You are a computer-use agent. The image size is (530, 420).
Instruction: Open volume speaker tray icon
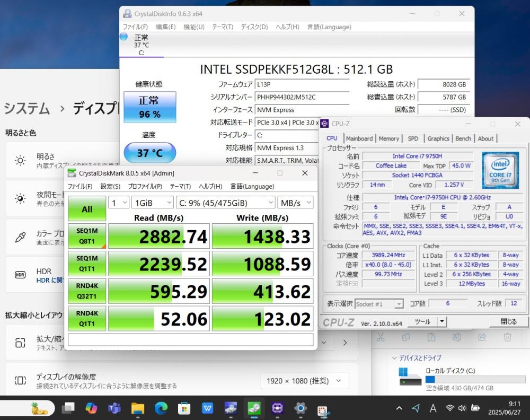pos(462,408)
